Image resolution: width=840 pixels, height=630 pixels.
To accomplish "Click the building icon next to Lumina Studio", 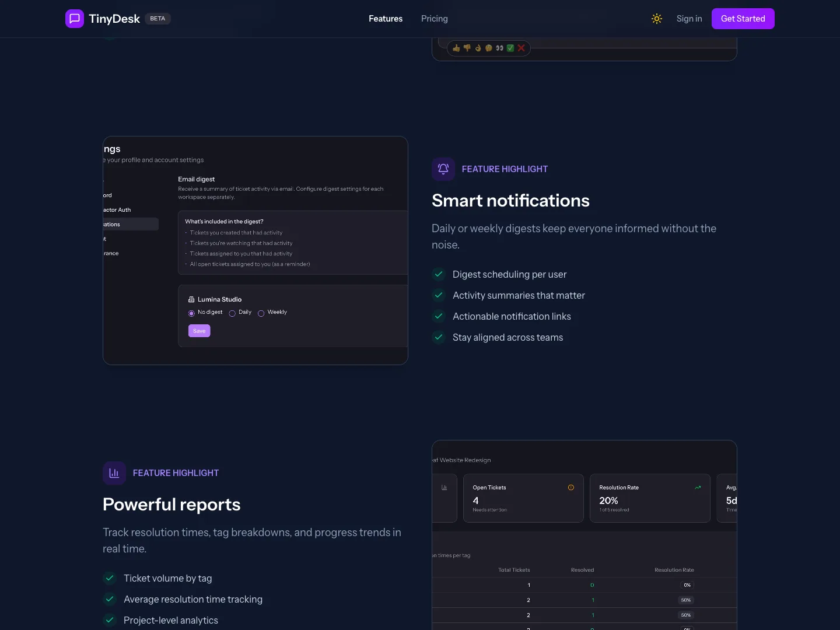I will click(x=191, y=300).
